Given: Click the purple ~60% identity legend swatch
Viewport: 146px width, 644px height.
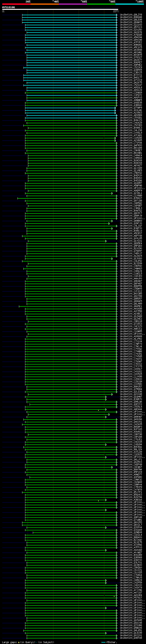Looking at the screenshot, I should [73, 4].
